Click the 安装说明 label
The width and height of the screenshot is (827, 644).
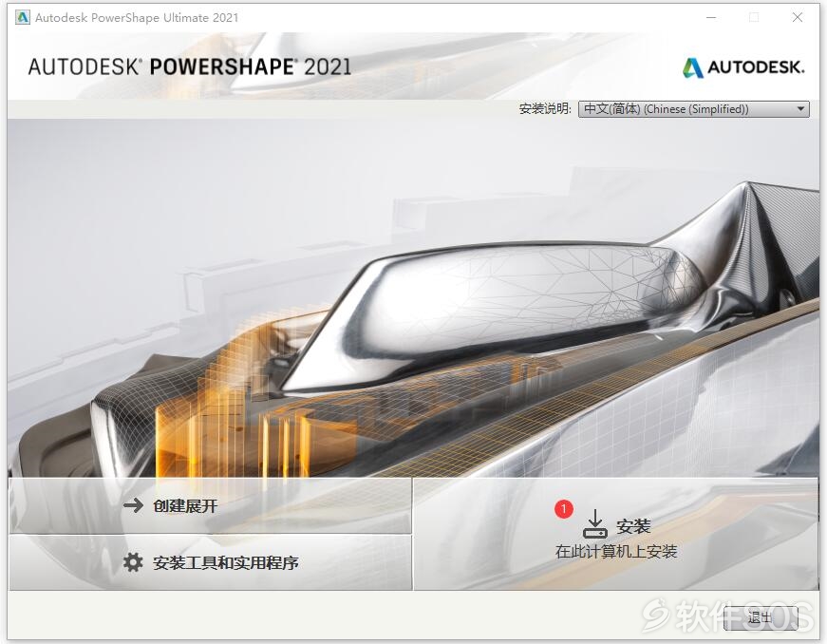[x=545, y=108]
